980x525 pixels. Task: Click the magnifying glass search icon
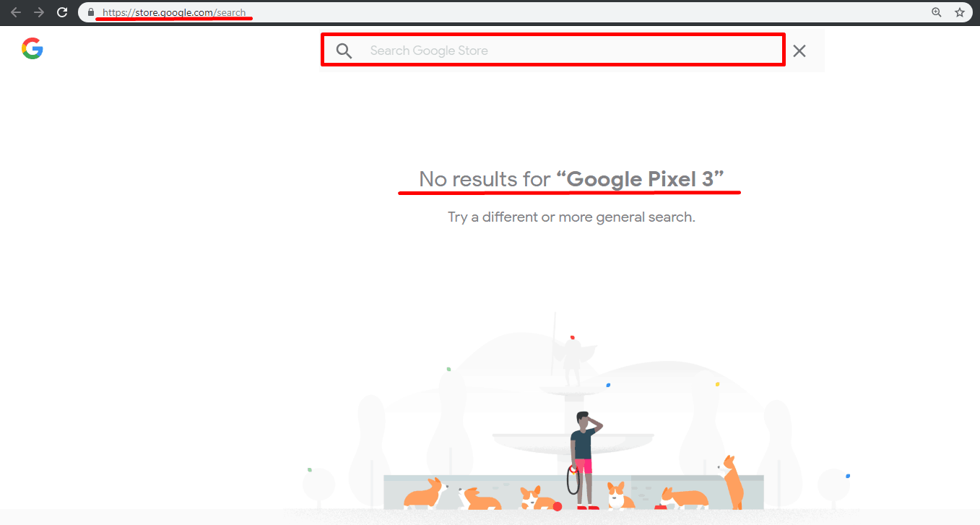344,51
